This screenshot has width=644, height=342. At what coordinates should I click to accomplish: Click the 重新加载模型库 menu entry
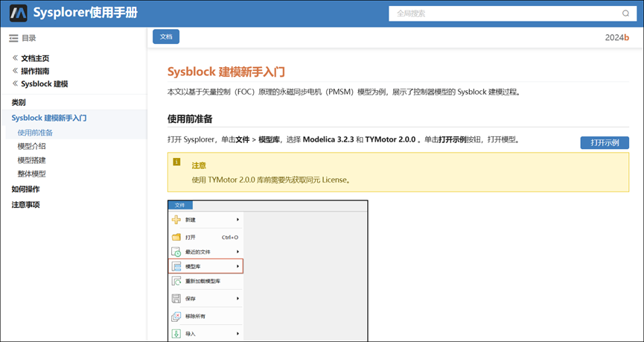point(205,282)
